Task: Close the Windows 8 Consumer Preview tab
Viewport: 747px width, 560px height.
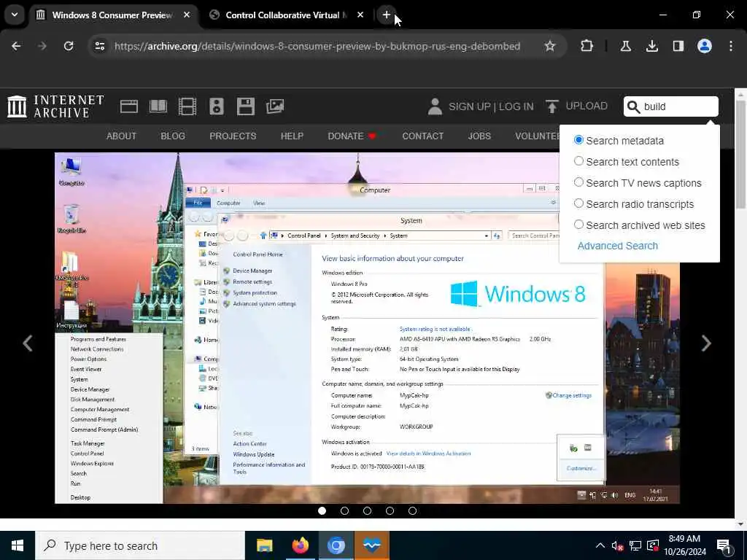Action: point(187,15)
